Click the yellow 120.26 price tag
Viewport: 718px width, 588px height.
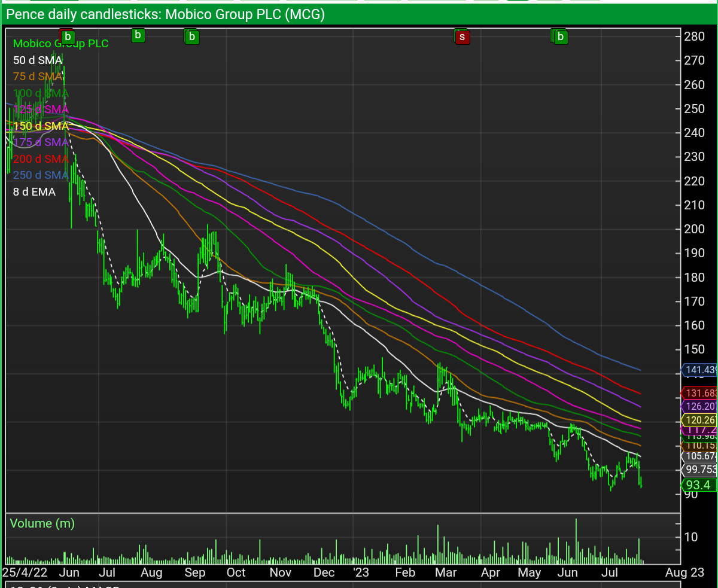point(699,421)
